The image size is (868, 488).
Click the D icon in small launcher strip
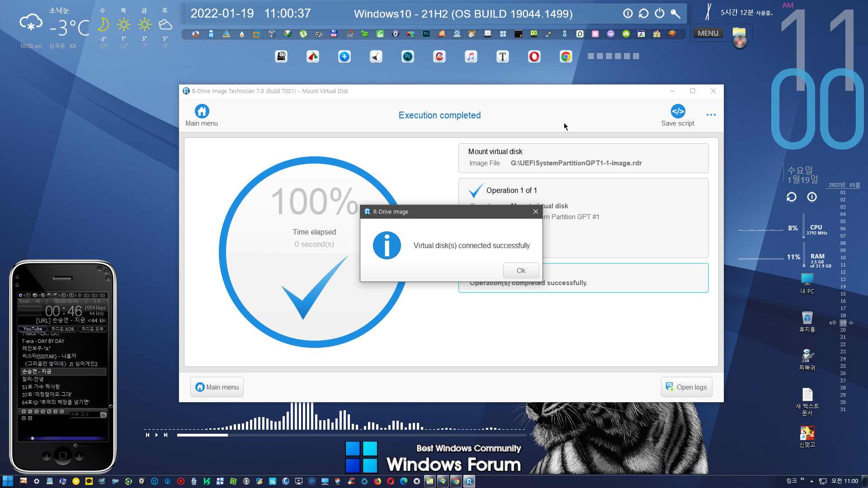click(580, 34)
